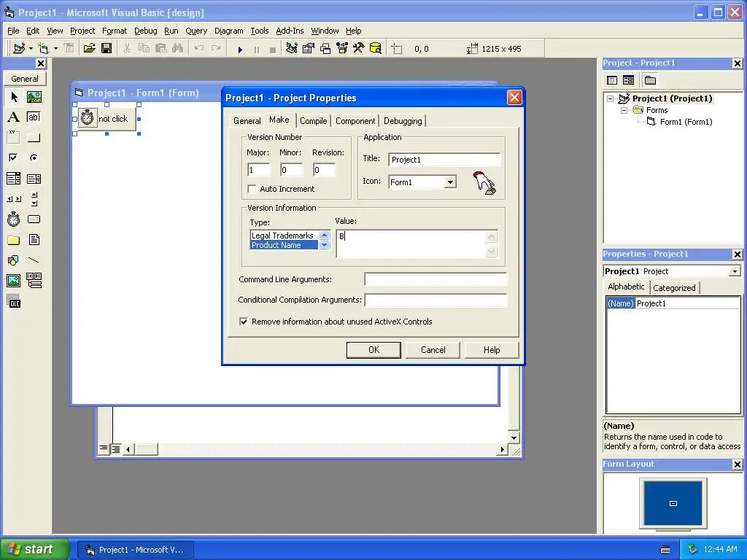
Task: Select the Data control tool in toolbox
Action: (x=34, y=281)
